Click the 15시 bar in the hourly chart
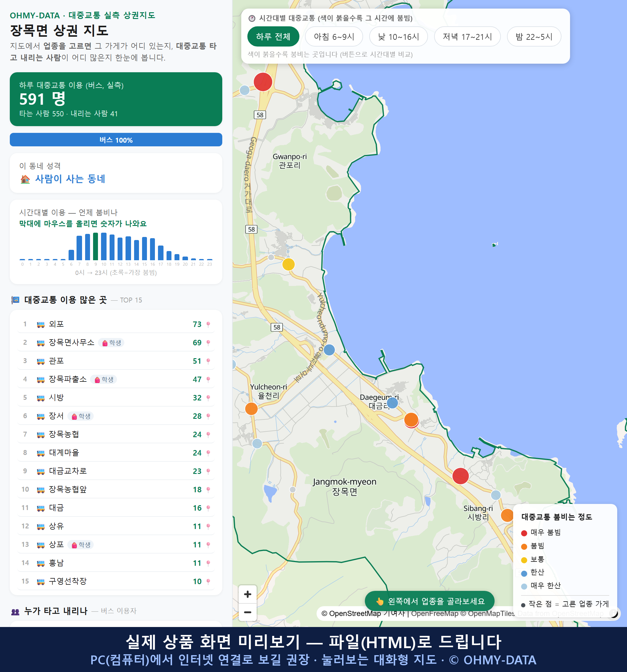The height and width of the screenshot is (672, 627). tap(144, 249)
